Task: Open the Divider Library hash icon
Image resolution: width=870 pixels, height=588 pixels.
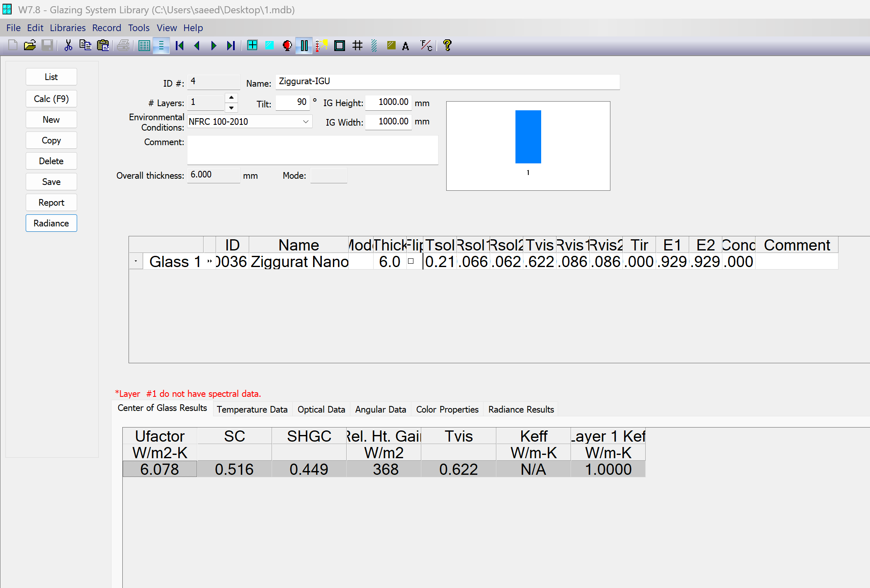Action: [357, 46]
